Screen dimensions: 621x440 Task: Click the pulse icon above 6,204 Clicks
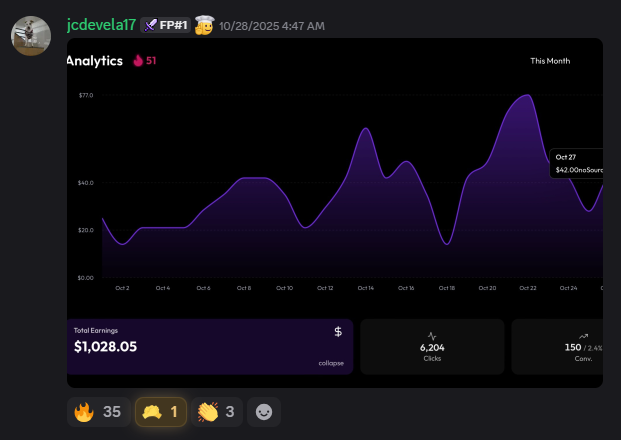pyautogui.click(x=432, y=335)
